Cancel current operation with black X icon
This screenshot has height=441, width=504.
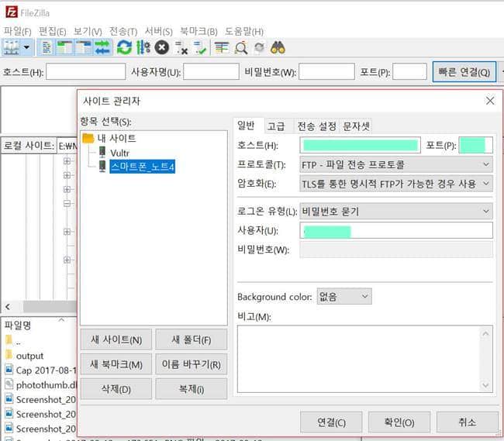point(162,47)
